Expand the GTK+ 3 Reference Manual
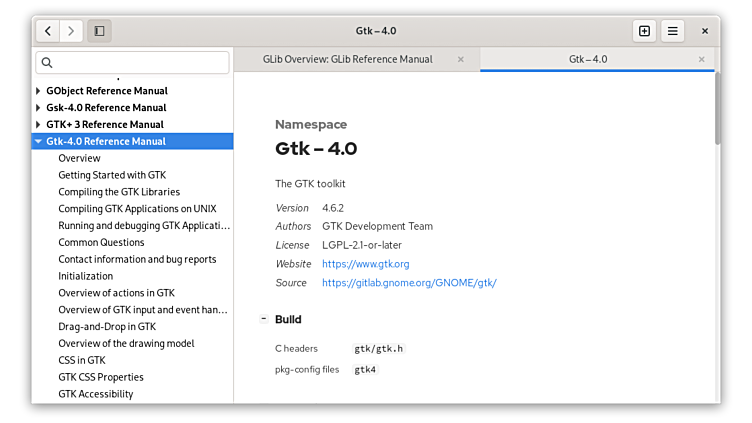Image resolution: width=752 pixels, height=423 pixels. (x=38, y=125)
